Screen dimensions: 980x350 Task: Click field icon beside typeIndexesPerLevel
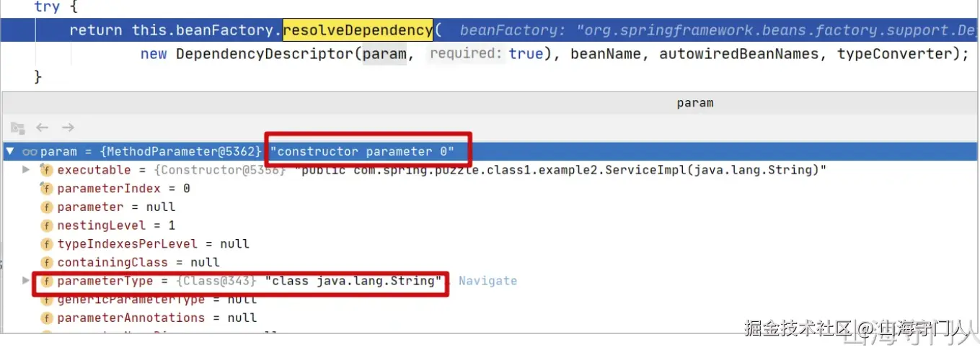pyautogui.click(x=46, y=243)
